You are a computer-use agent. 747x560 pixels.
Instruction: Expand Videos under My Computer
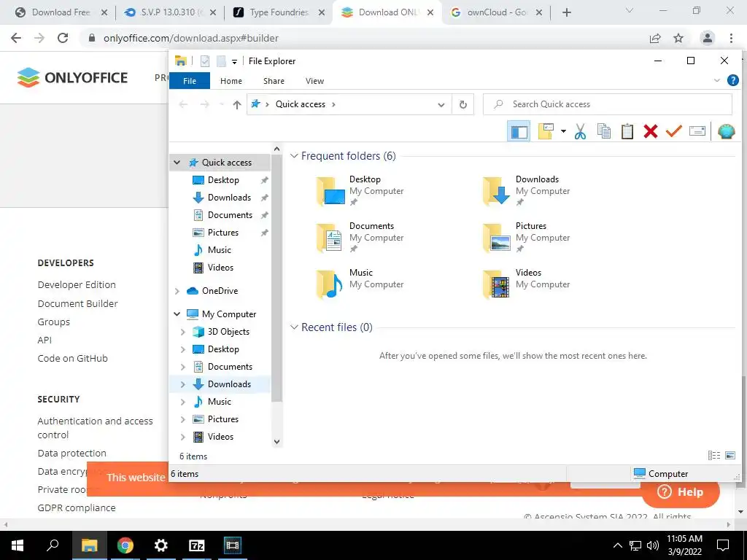pos(183,437)
